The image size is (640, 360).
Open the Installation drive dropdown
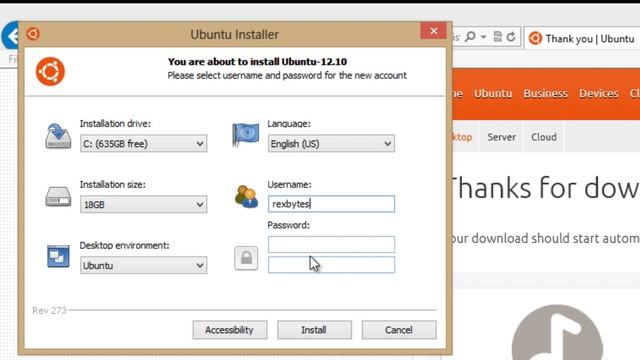click(x=143, y=144)
